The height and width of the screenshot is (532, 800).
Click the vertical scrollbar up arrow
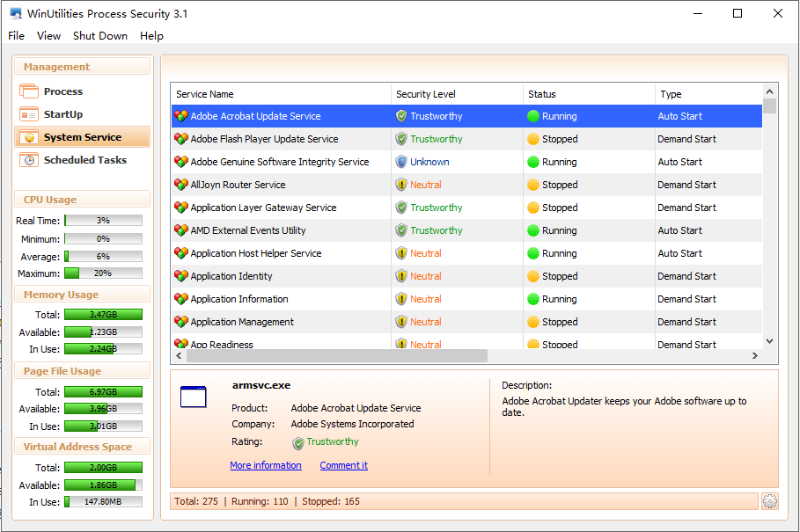(x=770, y=91)
